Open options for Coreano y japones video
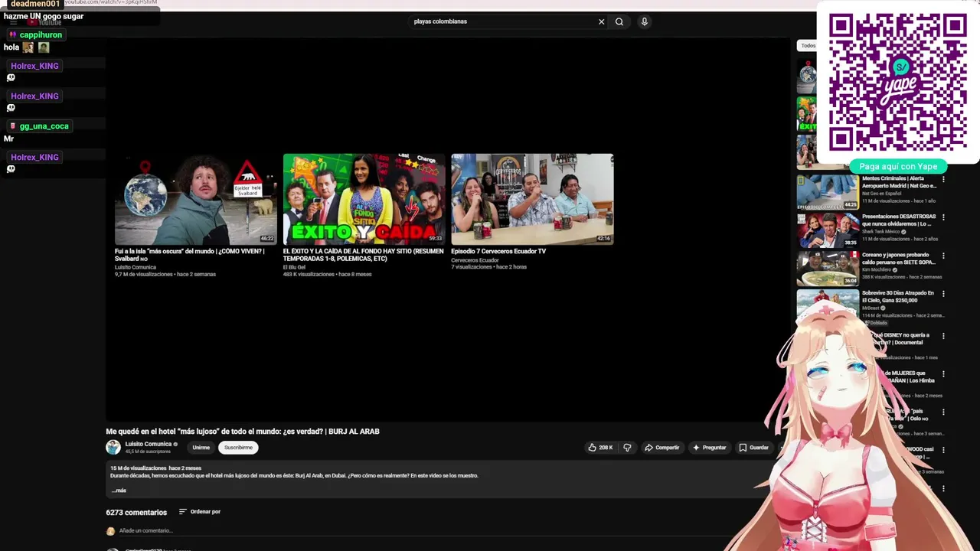The height and width of the screenshot is (551, 980). (x=943, y=256)
